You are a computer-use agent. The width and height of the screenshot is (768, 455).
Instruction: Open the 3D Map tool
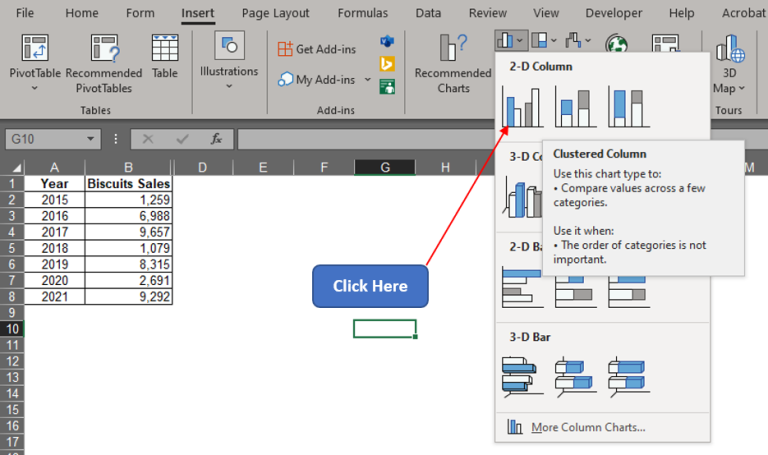click(x=730, y=63)
